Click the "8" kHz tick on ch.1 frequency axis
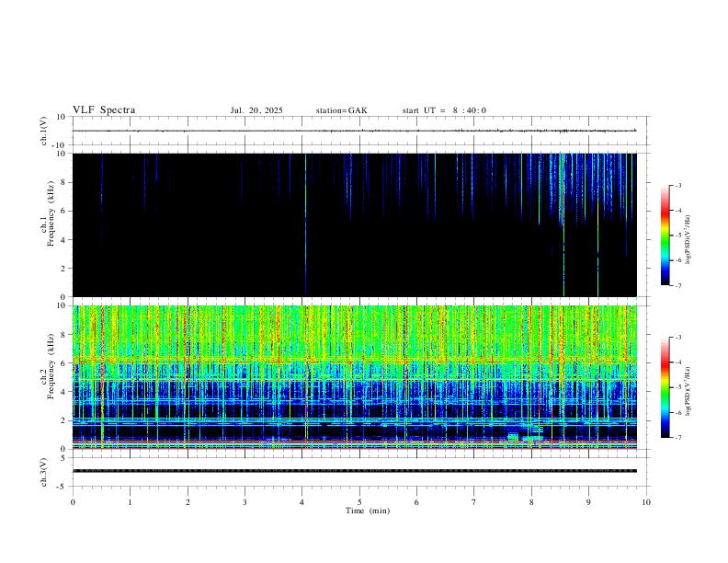The width and height of the screenshot is (728, 563). coord(63,182)
